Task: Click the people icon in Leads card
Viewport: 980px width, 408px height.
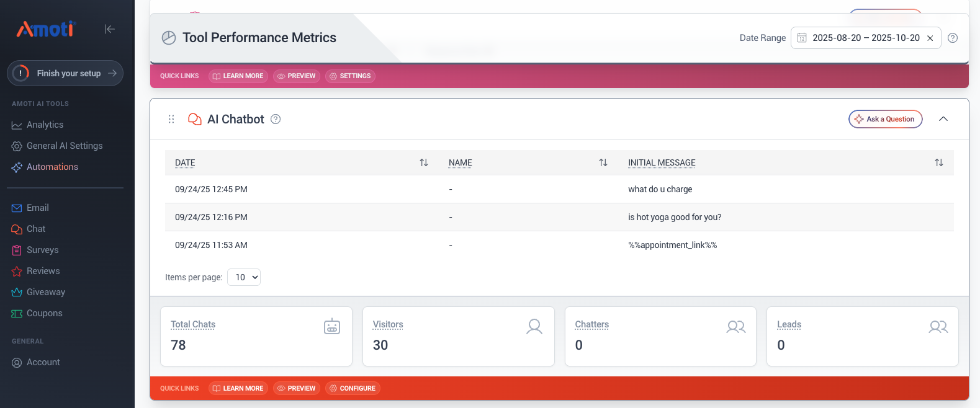Action: click(938, 326)
